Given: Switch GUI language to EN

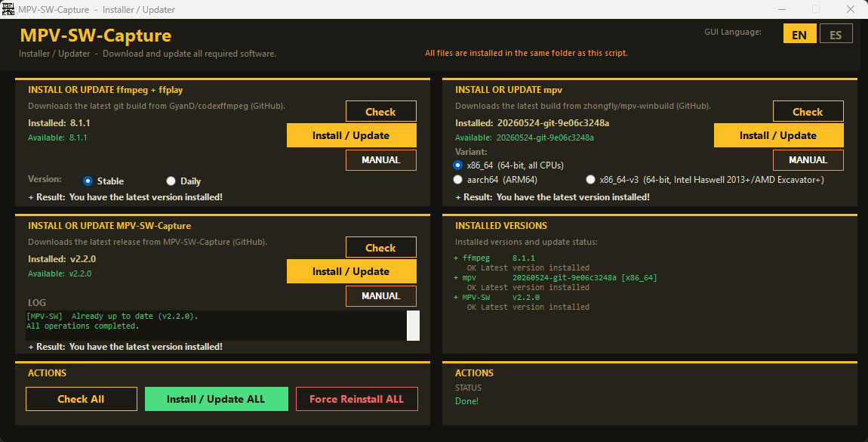Looking at the screenshot, I should click(799, 34).
